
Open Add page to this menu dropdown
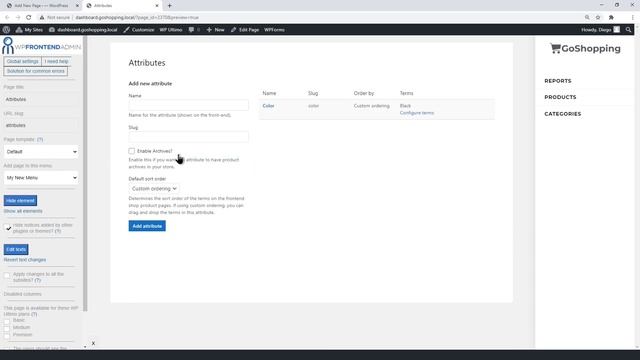point(41,178)
